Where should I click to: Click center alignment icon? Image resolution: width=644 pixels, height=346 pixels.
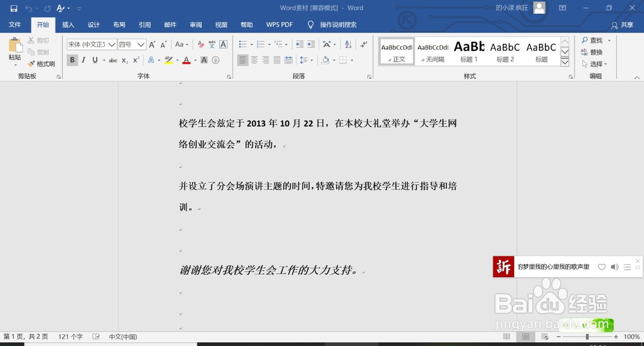click(x=254, y=61)
